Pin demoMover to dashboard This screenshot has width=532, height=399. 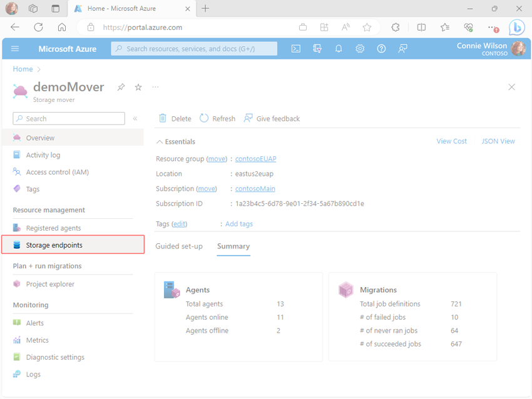[121, 88]
